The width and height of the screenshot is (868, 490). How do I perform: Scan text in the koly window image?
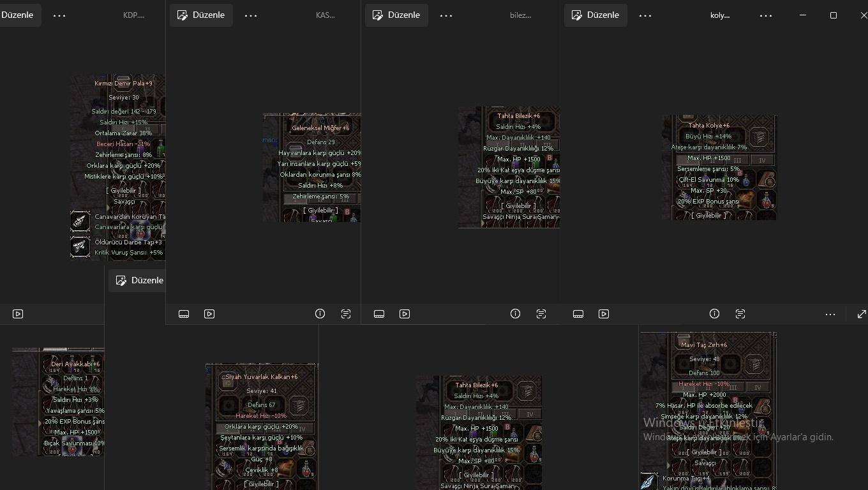point(740,314)
